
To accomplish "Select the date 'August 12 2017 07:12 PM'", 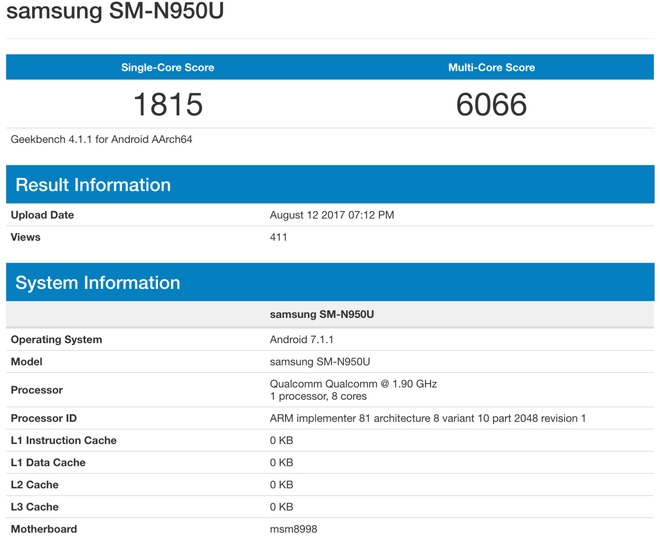I will pyautogui.click(x=332, y=215).
